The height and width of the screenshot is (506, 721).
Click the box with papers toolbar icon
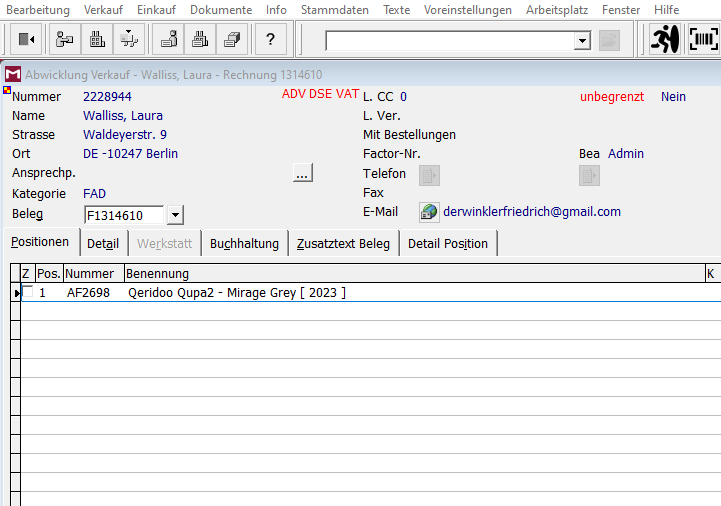click(x=232, y=40)
